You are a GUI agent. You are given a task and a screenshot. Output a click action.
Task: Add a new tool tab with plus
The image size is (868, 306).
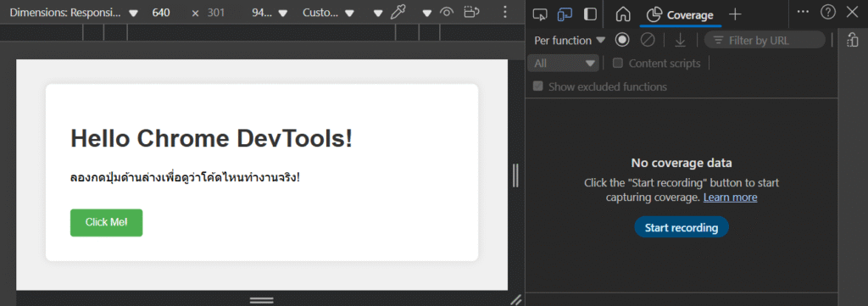coord(735,15)
